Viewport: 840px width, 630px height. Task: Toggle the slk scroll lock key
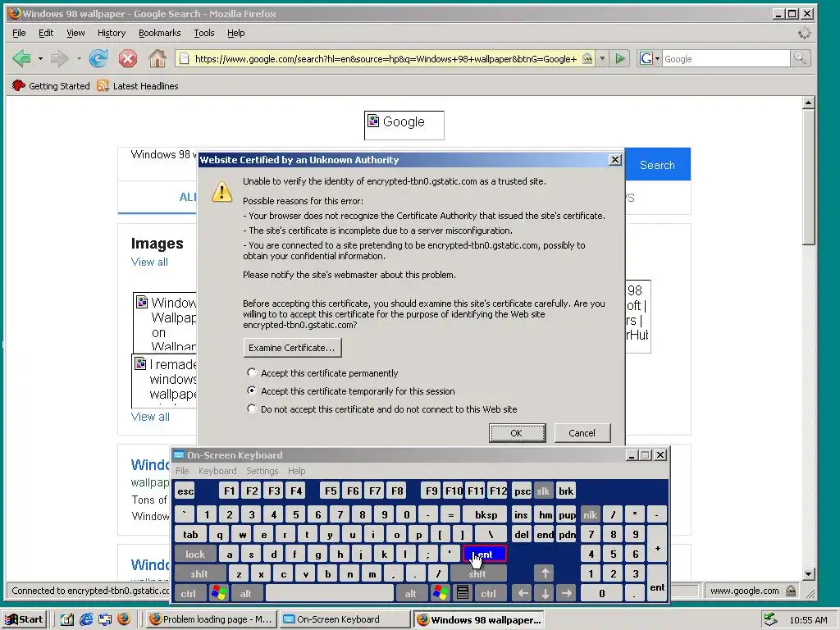pyautogui.click(x=543, y=491)
